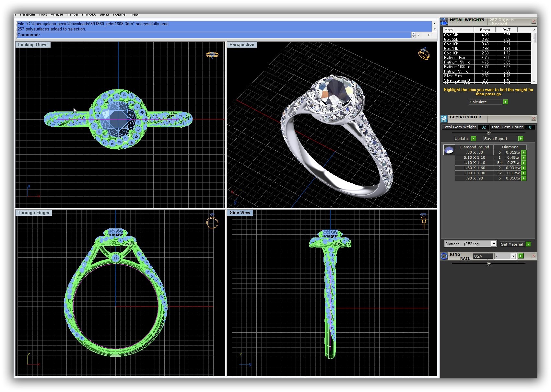The height and width of the screenshot is (392, 551).
Task: Open the T-Splines menu
Action: 120,15
